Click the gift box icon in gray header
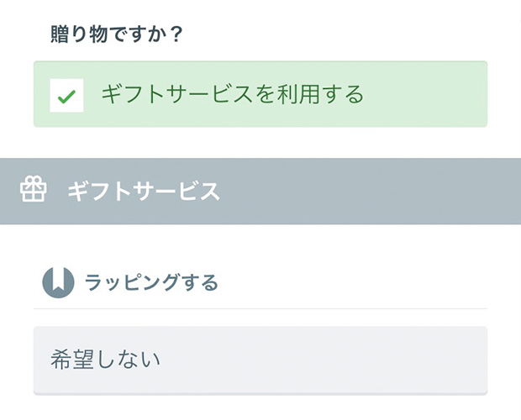This screenshot has height=420, width=521. [33, 189]
